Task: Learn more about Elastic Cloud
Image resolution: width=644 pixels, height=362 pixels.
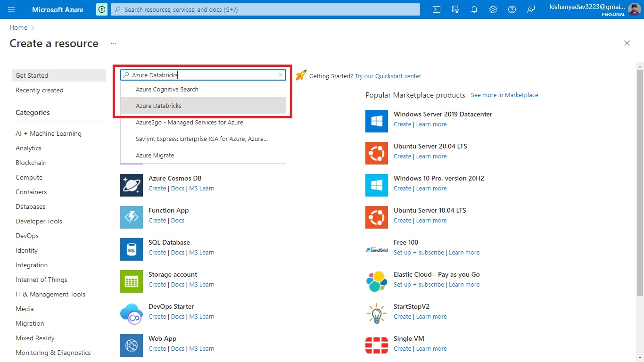Action: 464,284
